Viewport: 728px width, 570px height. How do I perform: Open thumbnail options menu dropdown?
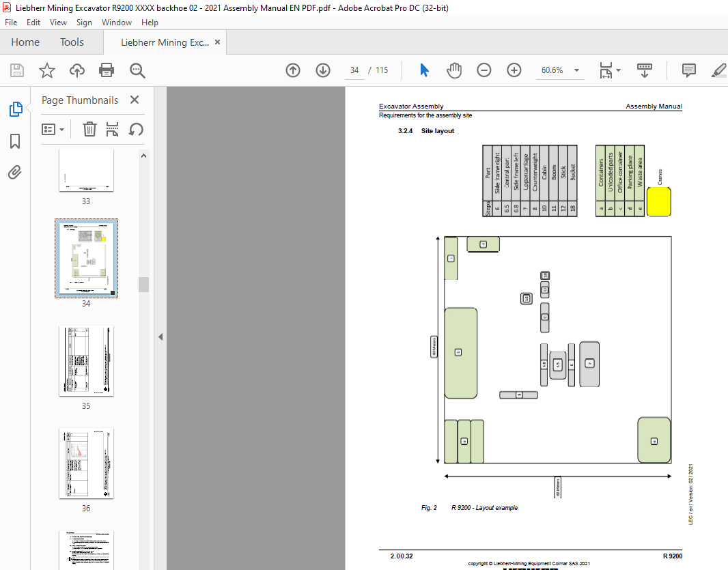pyautogui.click(x=53, y=129)
